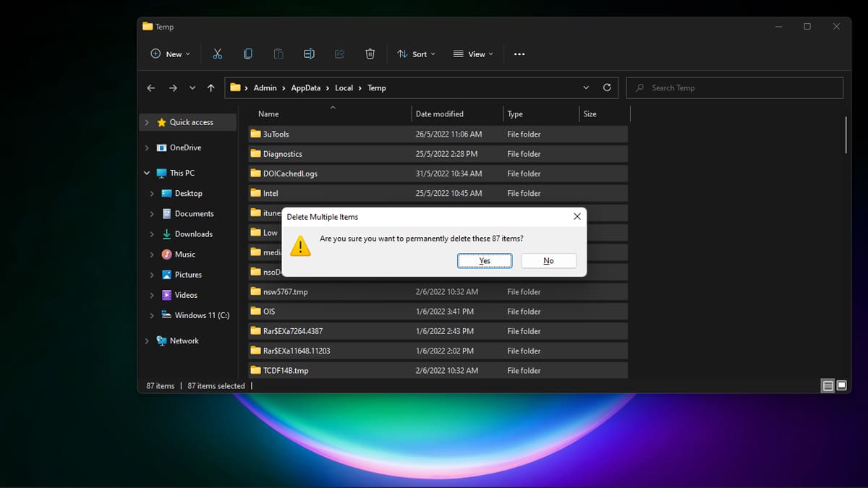Image resolution: width=868 pixels, height=488 pixels.
Task: Share selected files with the share icon
Action: [x=339, y=53]
